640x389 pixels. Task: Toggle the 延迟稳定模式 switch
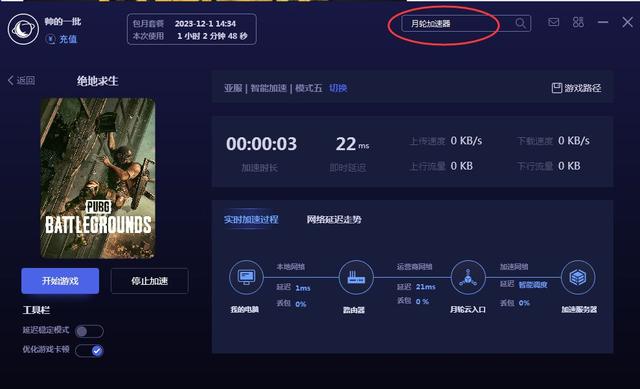point(89,331)
